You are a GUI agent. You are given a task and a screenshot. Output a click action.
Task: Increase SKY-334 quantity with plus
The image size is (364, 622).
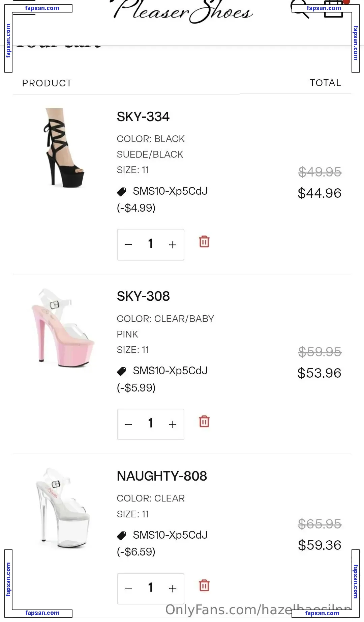click(173, 245)
